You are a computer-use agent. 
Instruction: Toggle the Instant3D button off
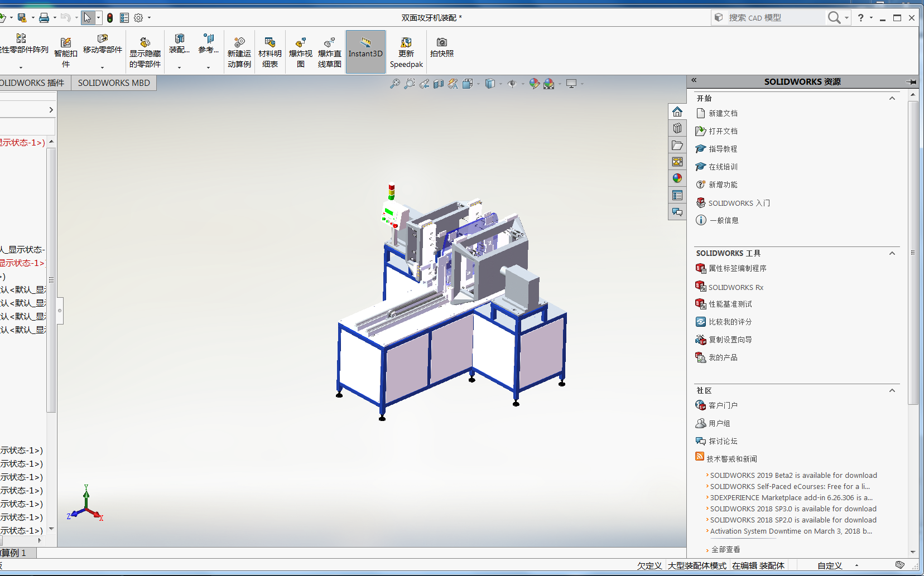pos(365,52)
